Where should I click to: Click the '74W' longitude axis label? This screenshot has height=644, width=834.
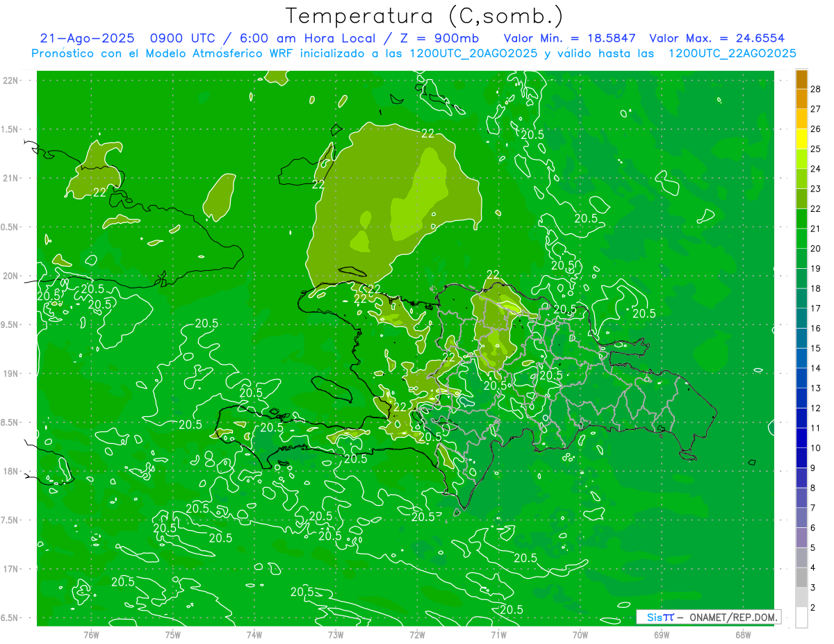254,634
